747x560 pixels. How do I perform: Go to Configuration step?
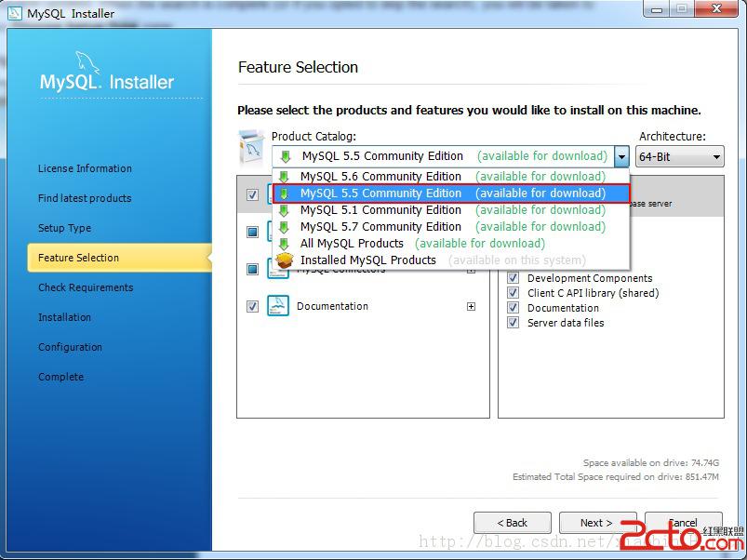click(70, 347)
